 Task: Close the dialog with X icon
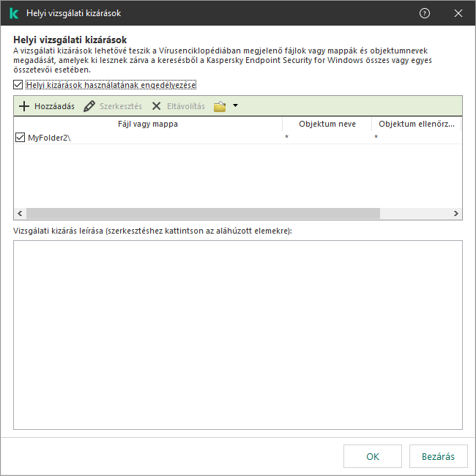tap(458, 13)
